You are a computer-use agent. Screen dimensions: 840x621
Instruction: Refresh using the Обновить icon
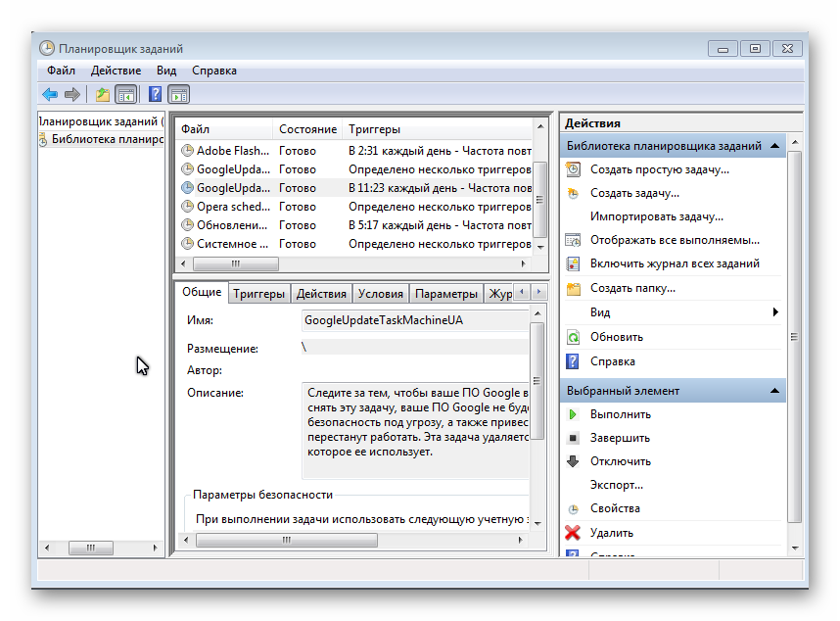574,337
